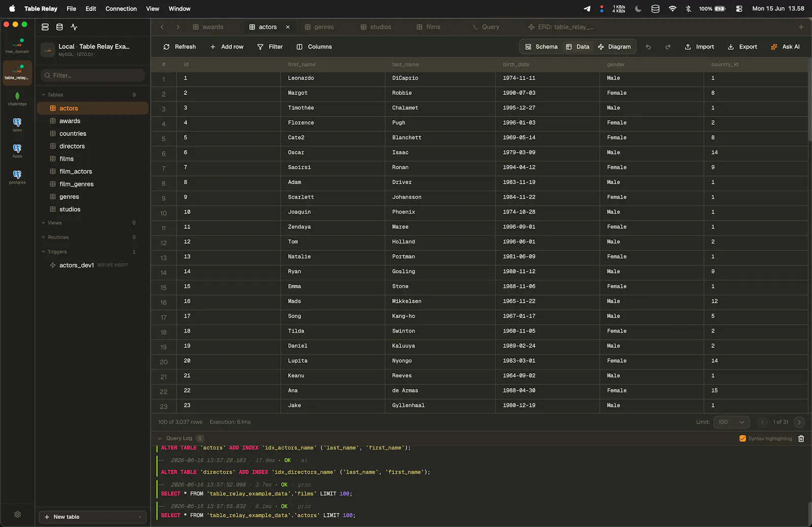
Task: Collapse the Triggers section
Action: 44,252
